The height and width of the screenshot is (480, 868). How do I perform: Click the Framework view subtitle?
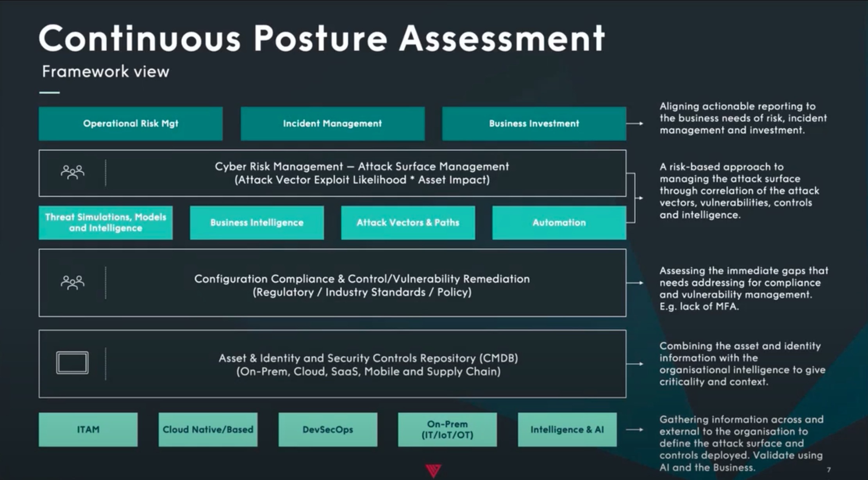tap(105, 71)
